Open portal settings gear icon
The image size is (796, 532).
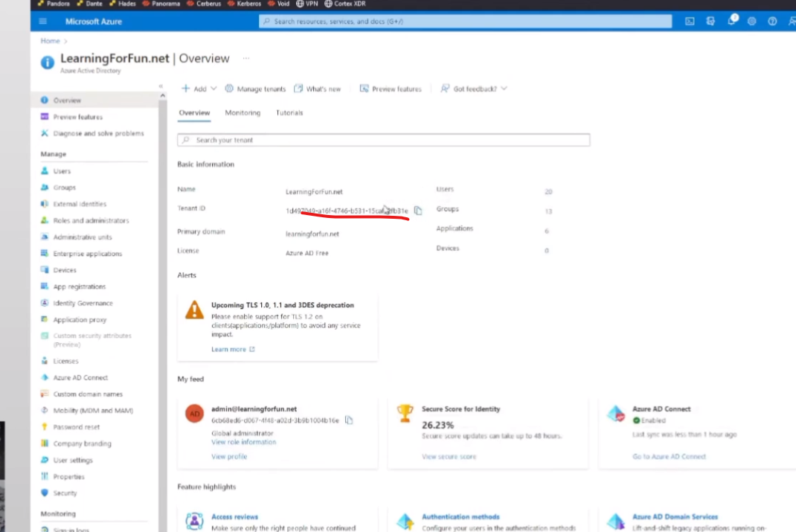pyautogui.click(x=752, y=22)
